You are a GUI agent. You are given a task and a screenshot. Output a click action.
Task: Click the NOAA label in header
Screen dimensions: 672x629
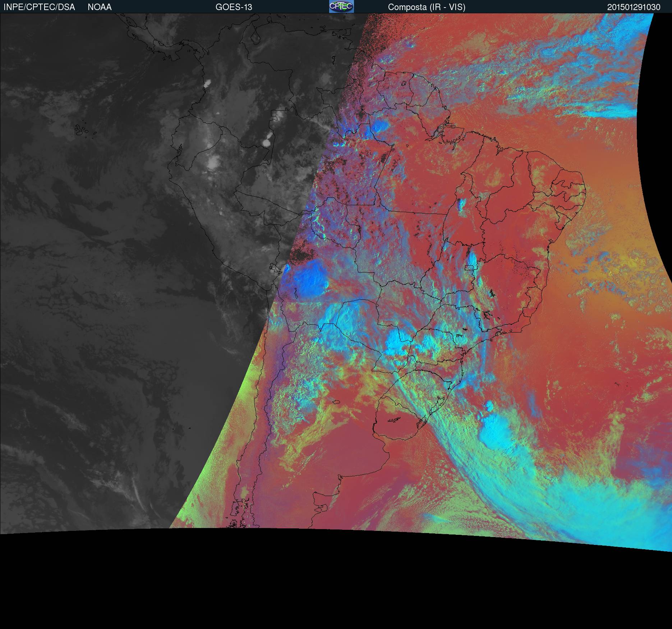(100, 7)
